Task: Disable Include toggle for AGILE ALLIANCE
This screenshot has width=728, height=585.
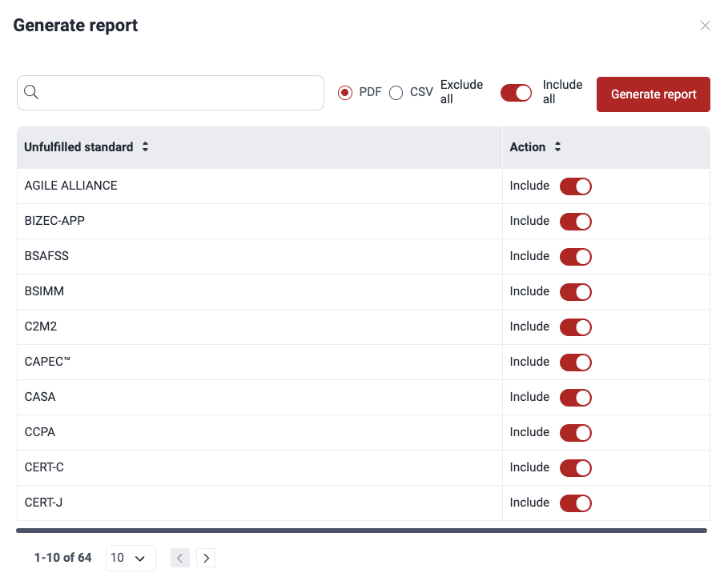Action: tap(575, 186)
